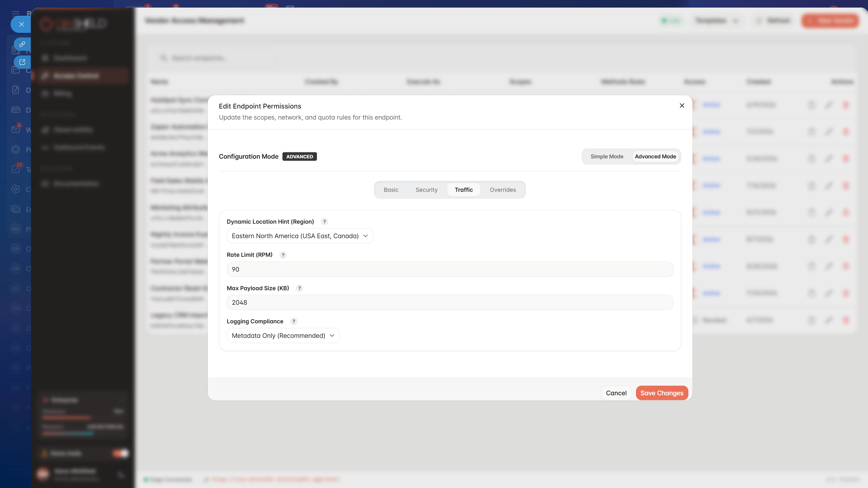Image resolution: width=868 pixels, height=488 pixels.
Task: Cancel the endpoint edit
Action: (x=616, y=393)
